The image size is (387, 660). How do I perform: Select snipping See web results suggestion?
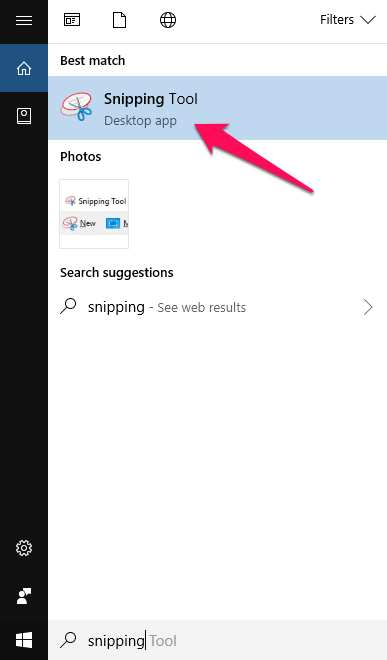coord(217,307)
